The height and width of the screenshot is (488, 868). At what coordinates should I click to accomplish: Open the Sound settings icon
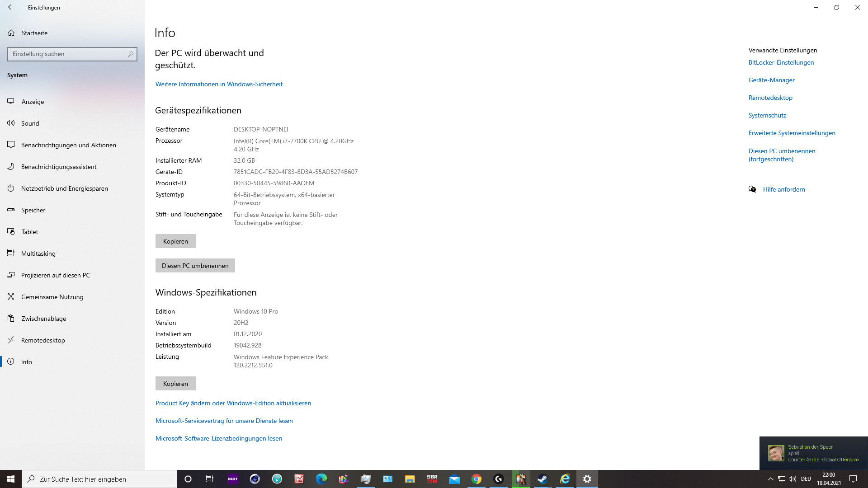tap(11, 123)
